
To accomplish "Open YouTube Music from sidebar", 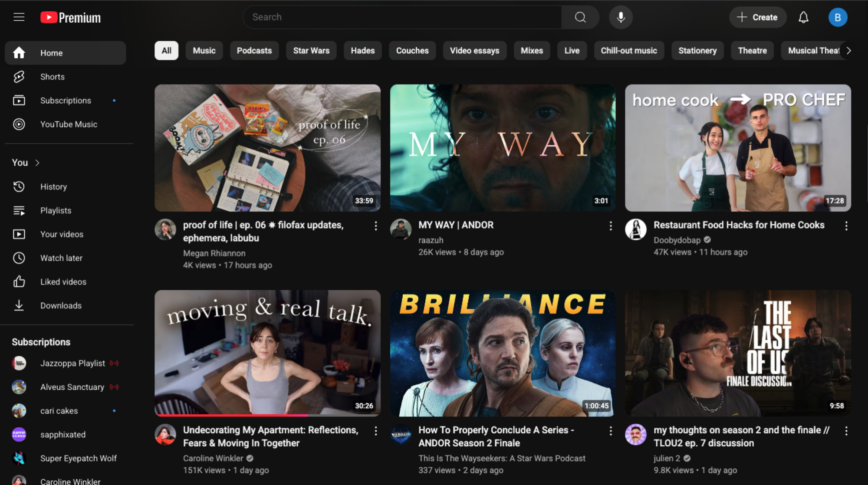I will click(x=69, y=125).
